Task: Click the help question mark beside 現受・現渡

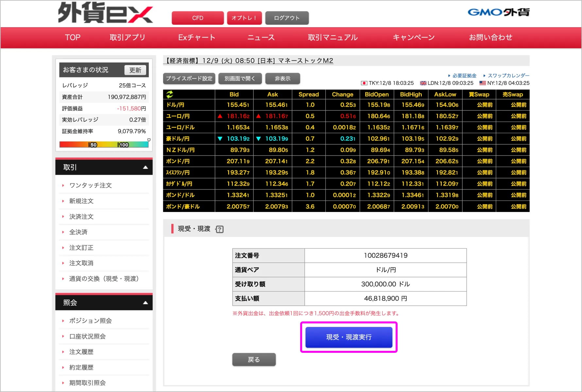Action: pos(220,229)
